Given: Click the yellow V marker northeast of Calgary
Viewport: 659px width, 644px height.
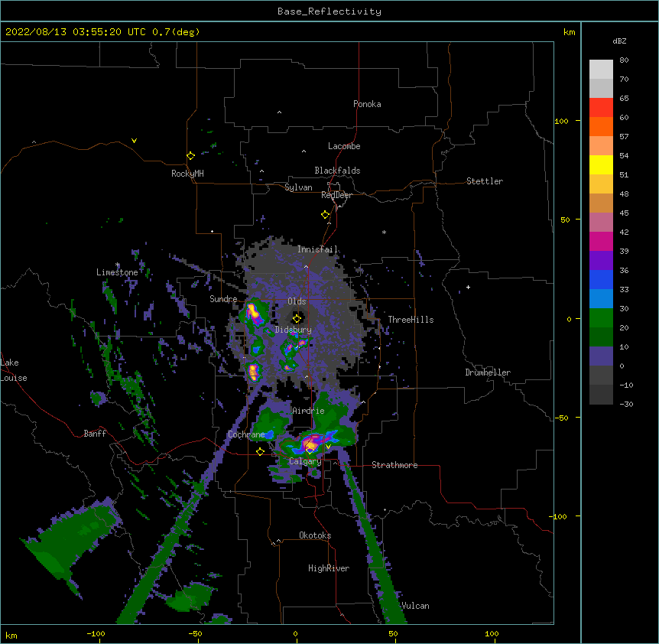Looking at the screenshot, I should pos(328,447).
